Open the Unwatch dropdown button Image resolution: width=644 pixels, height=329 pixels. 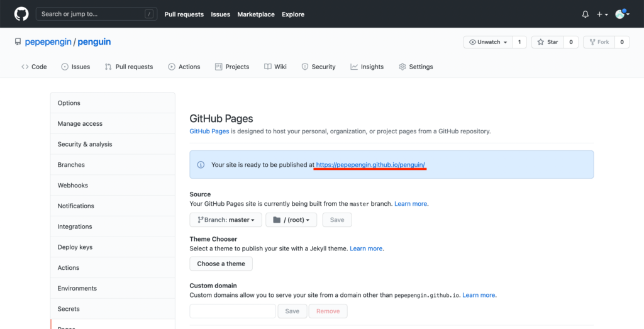pos(488,42)
